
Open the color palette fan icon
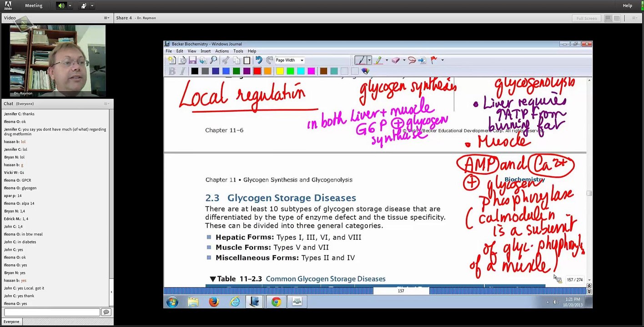[x=365, y=71]
